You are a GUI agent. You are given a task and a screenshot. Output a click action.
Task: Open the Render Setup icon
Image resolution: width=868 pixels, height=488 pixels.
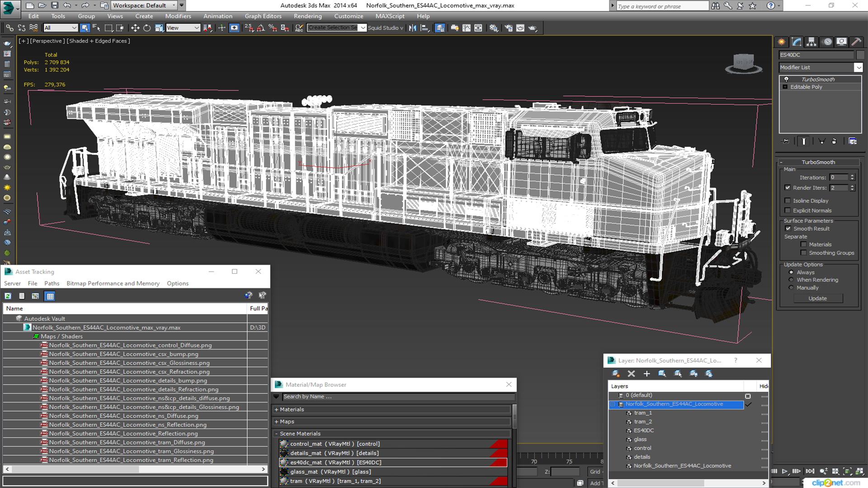coord(509,28)
